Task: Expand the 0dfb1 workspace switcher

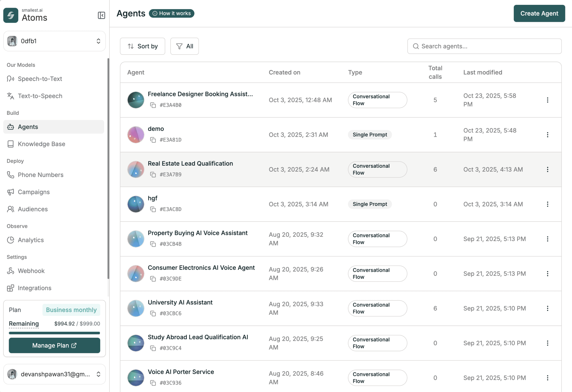Action: point(54,41)
